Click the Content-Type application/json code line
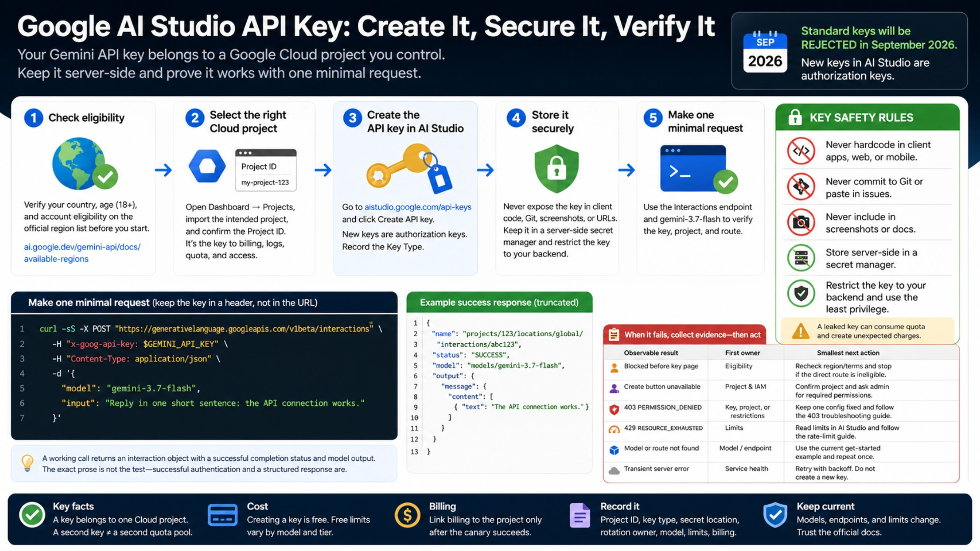 (136, 359)
